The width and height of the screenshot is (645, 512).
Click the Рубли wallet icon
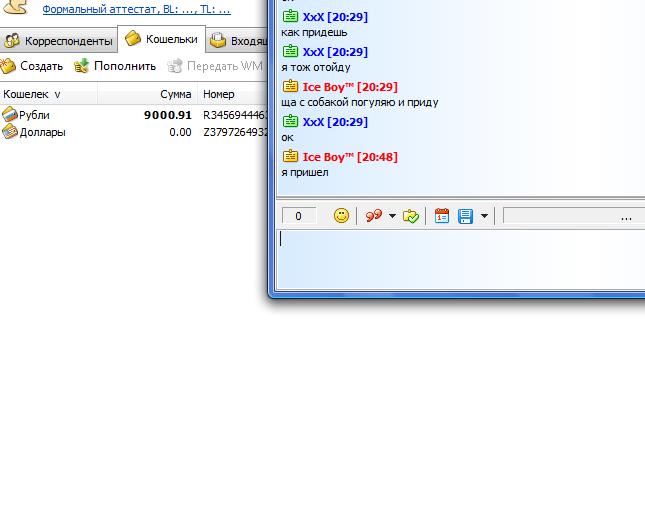click(x=9, y=115)
